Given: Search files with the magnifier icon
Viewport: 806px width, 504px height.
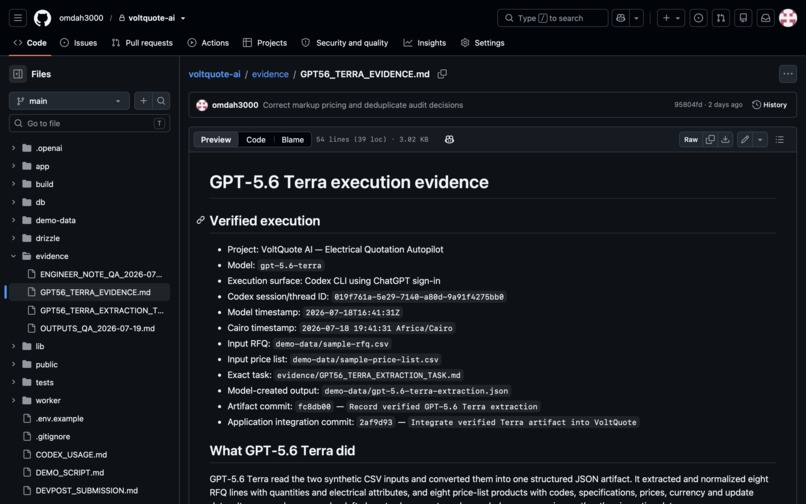Looking at the screenshot, I should 161,101.
